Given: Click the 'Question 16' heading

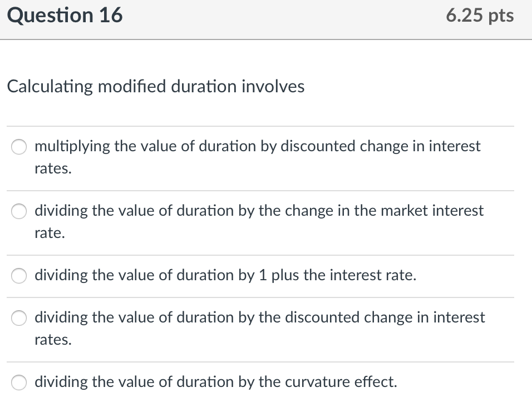Looking at the screenshot, I should coord(65,16).
